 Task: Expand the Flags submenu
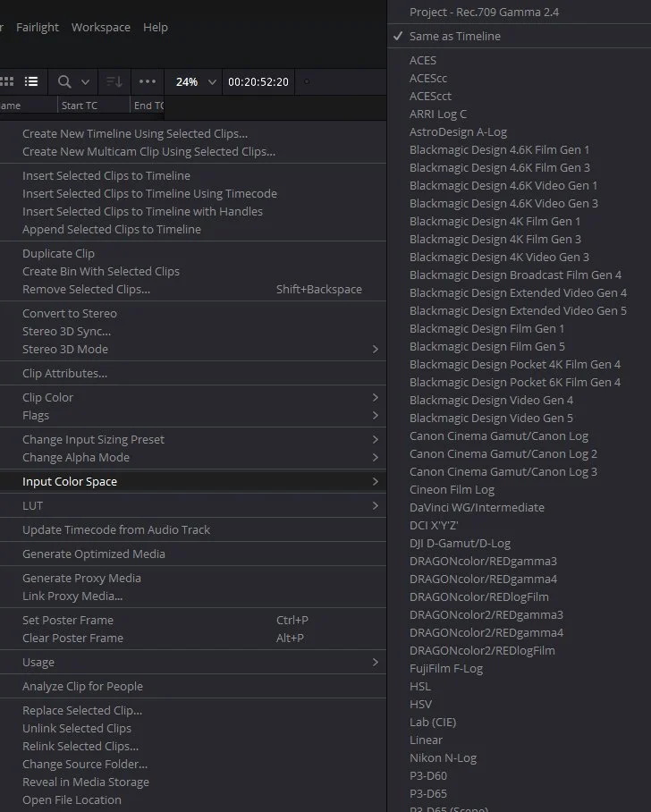pos(193,415)
